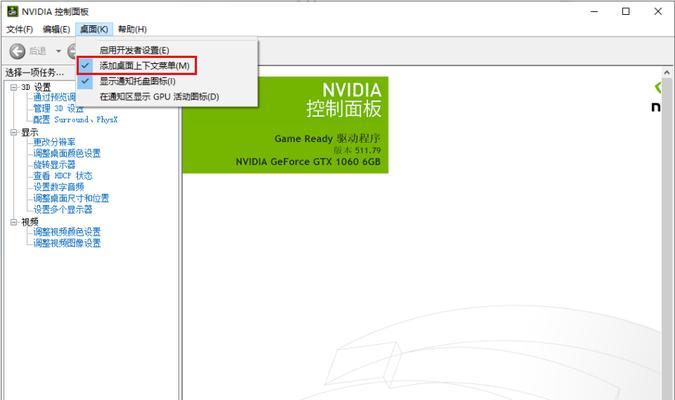This screenshot has width=675, height=400.
Task: Collapse the 3D 设置 tree node
Action: coord(14,87)
